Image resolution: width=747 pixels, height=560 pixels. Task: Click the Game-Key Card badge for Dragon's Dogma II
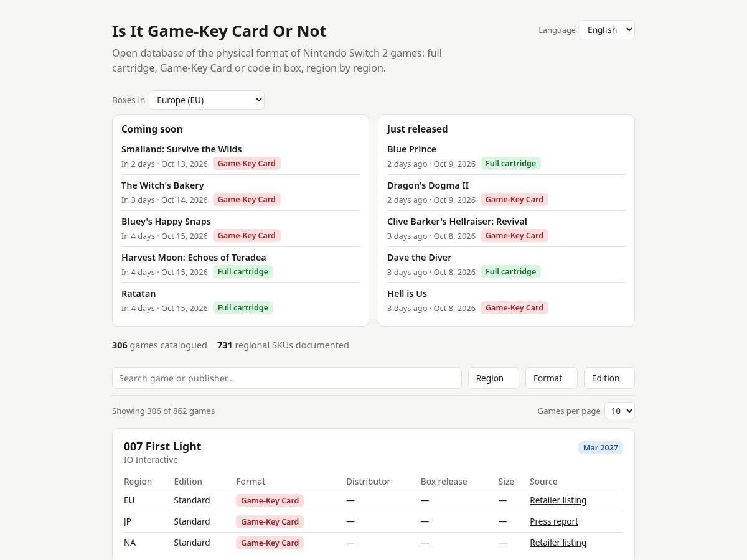514,200
